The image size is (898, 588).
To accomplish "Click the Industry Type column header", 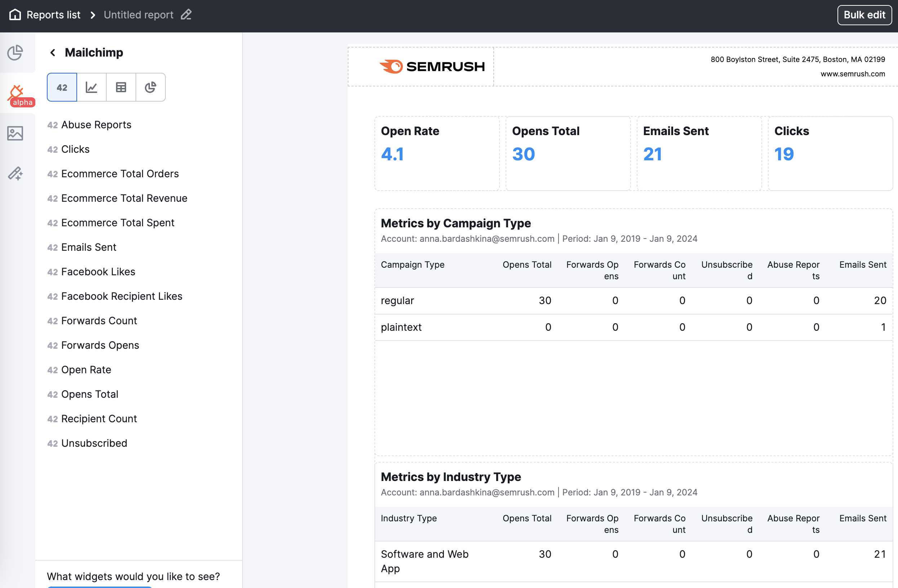I will tap(409, 518).
